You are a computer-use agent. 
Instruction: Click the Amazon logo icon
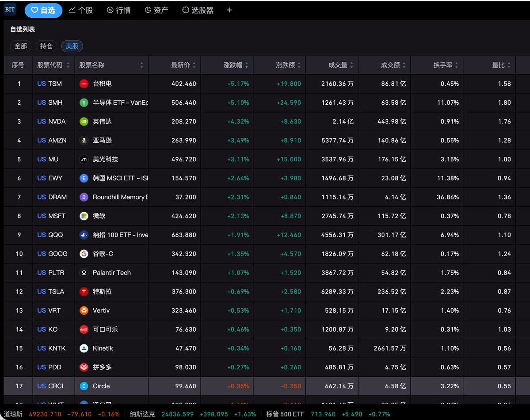coord(84,140)
